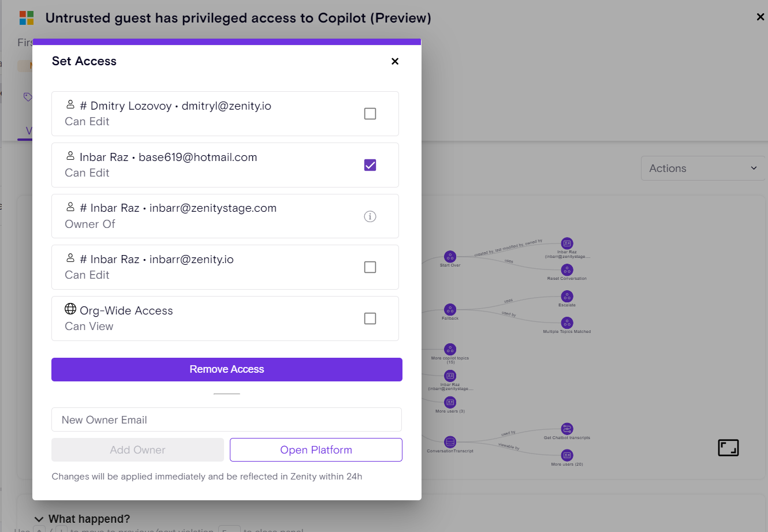Tick the inbarr@zenity.io checkbox
The width and height of the screenshot is (768, 532).
pyautogui.click(x=370, y=267)
